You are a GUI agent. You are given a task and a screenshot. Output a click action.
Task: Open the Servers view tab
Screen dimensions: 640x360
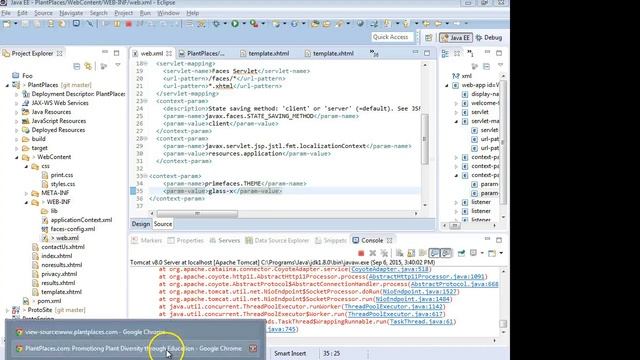(224, 240)
